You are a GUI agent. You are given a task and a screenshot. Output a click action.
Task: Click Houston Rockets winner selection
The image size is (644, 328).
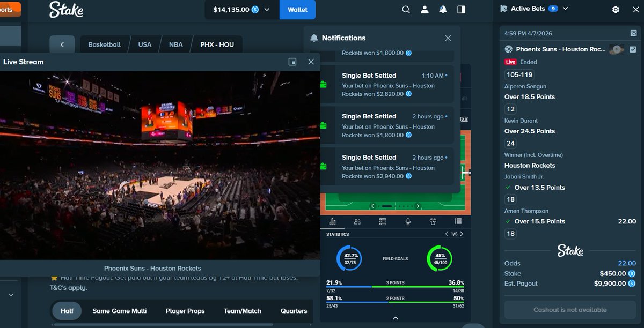tap(530, 166)
